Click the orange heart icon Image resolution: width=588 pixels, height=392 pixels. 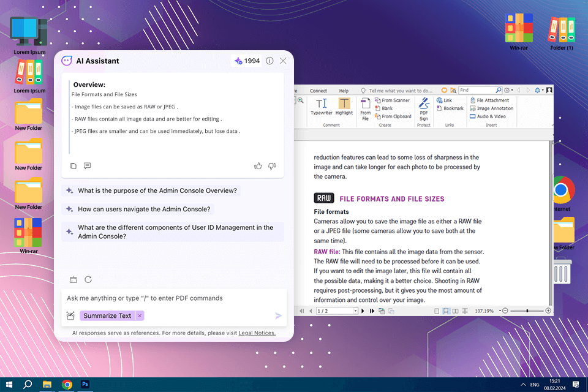444,91
